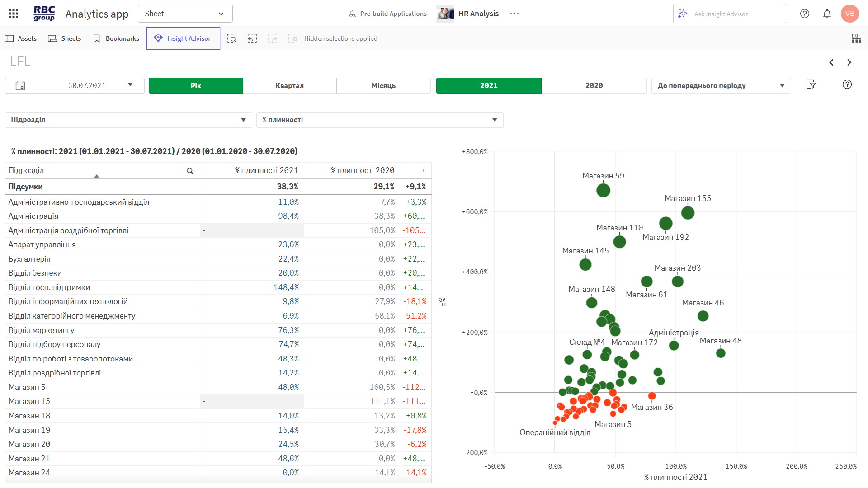Click the step back selections icon
This screenshot has height=488, width=868.
tap(252, 38)
